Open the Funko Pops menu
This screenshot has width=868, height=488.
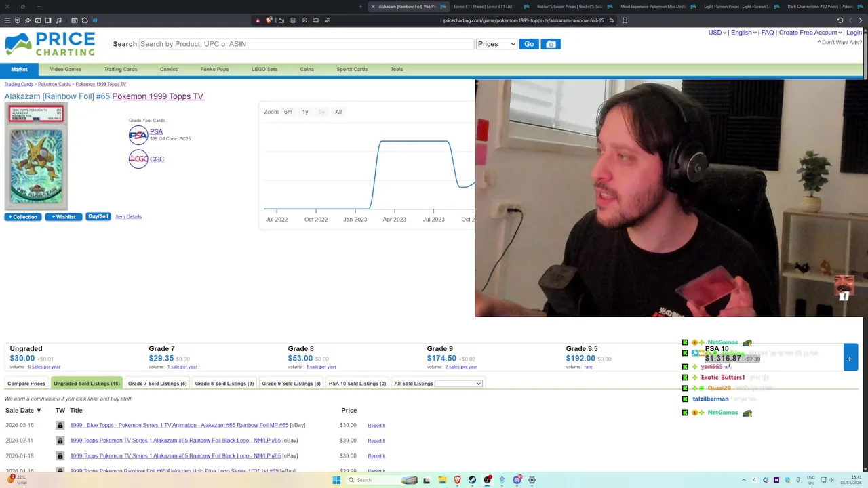pos(214,70)
